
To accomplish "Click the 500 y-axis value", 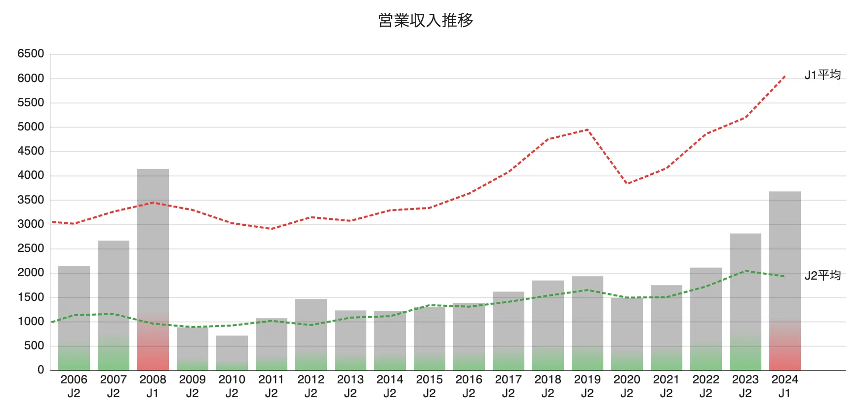I will click(x=34, y=346).
